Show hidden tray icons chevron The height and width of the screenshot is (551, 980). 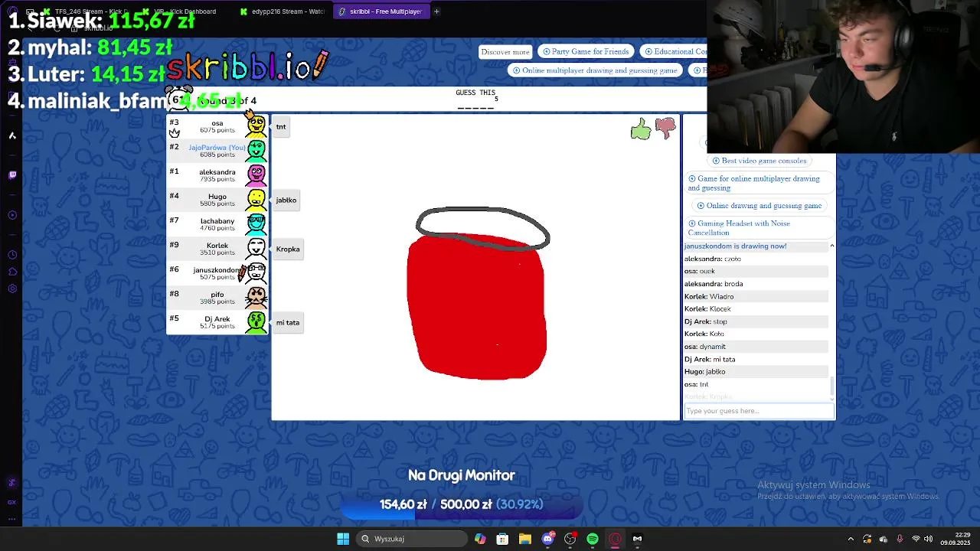coord(851,539)
